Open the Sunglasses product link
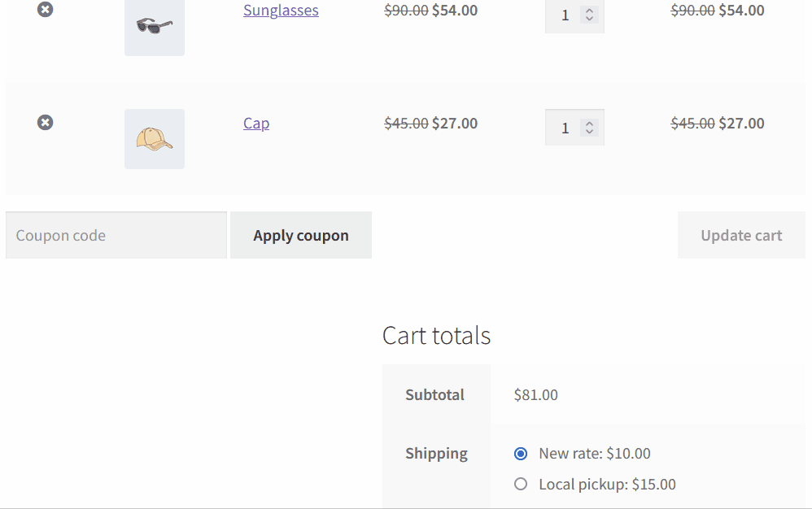812x509 pixels. (281, 11)
